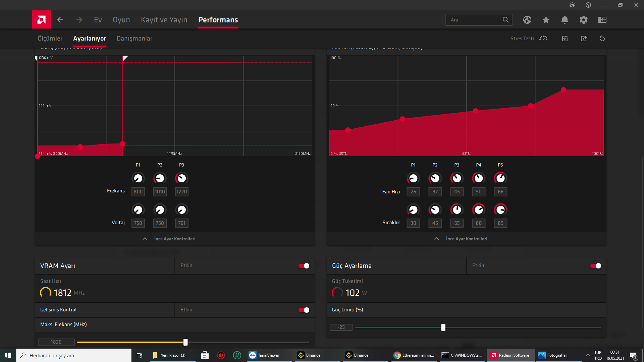Open the web browser globe icon
This screenshot has width=644, height=362.
coord(527,20)
